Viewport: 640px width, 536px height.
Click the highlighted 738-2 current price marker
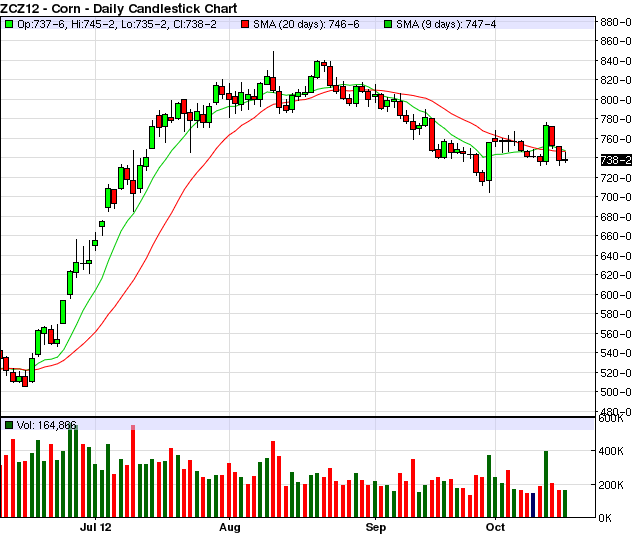click(616, 160)
